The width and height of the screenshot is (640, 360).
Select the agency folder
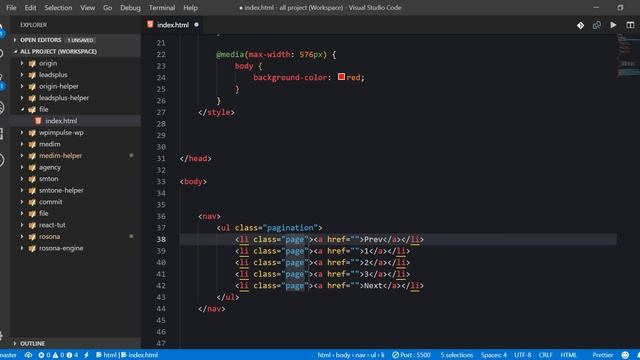click(50, 167)
